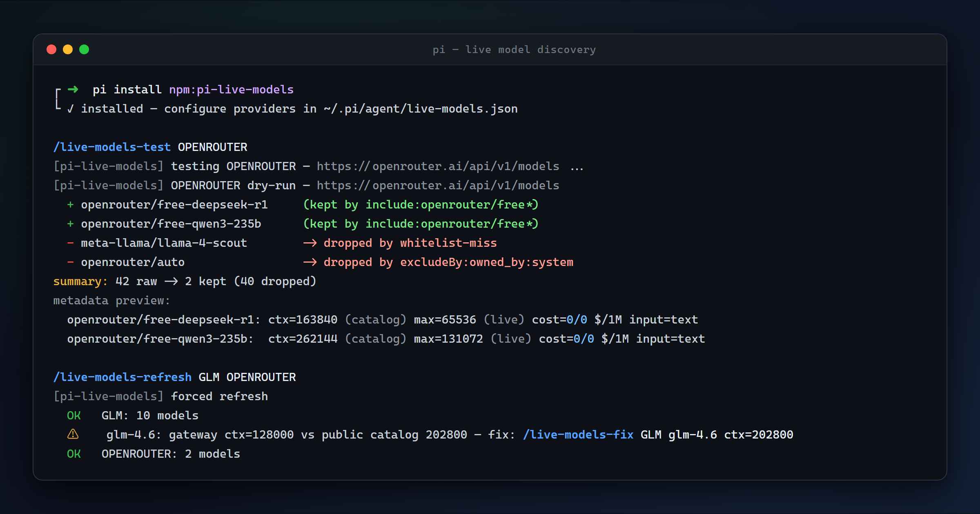Click the arrow before 'dropped by excludeBy:owned_by:system'

click(x=310, y=262)
